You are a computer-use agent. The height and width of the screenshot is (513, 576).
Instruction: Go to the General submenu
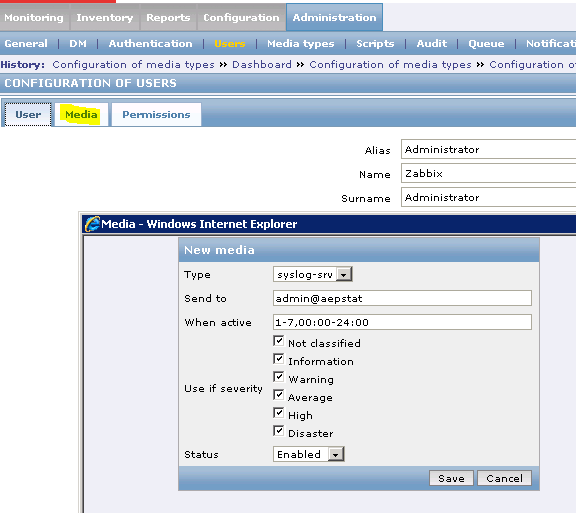coord(26,44)
